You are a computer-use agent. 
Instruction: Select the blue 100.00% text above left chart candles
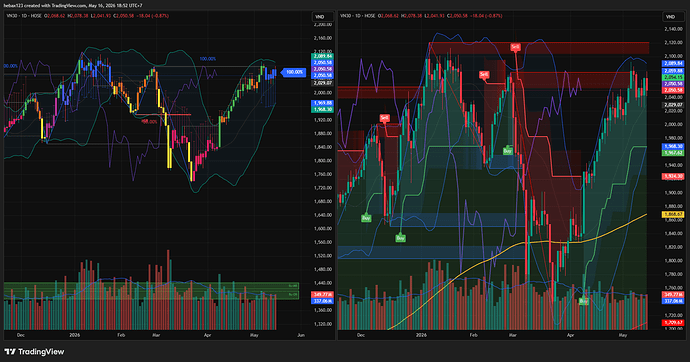pos(208,59)
